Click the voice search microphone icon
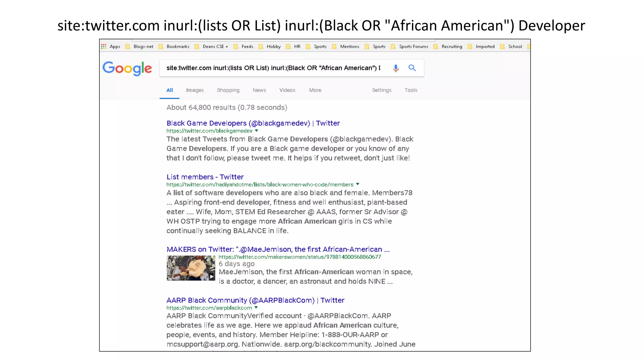 [396, 68]
